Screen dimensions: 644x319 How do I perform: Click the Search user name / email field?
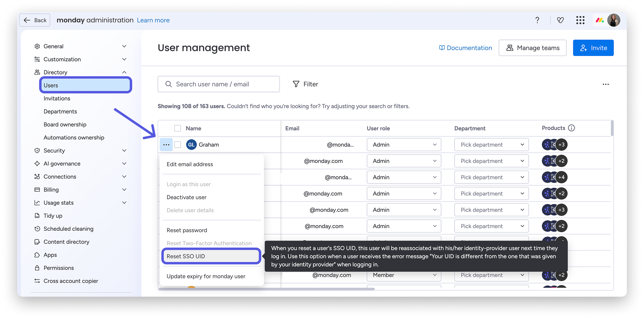click(x=219, y=84)
